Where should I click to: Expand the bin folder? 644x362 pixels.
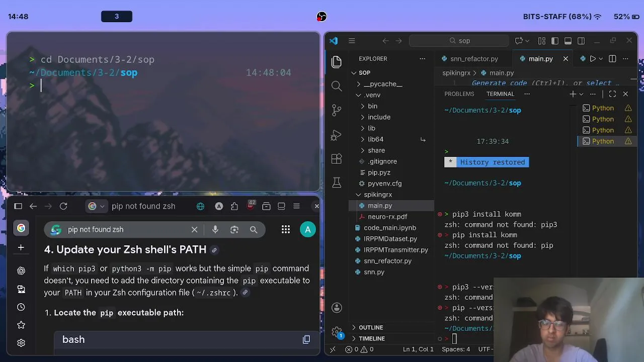pos(372,106)
